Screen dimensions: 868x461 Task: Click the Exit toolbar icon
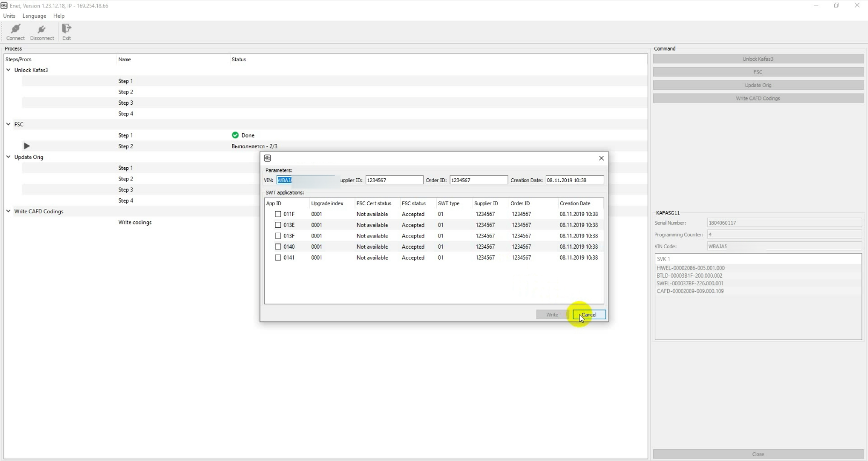(67, 32)
